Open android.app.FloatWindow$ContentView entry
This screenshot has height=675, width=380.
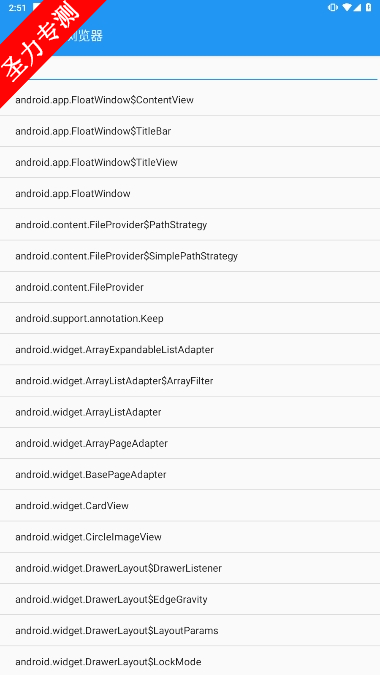click(190, 100)
